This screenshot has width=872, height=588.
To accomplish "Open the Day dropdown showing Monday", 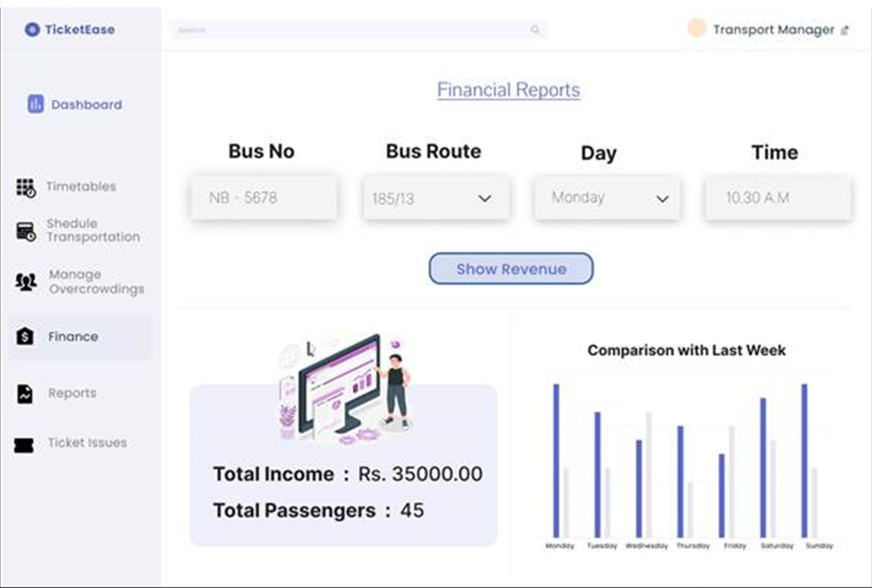I will tap(607, 198).
